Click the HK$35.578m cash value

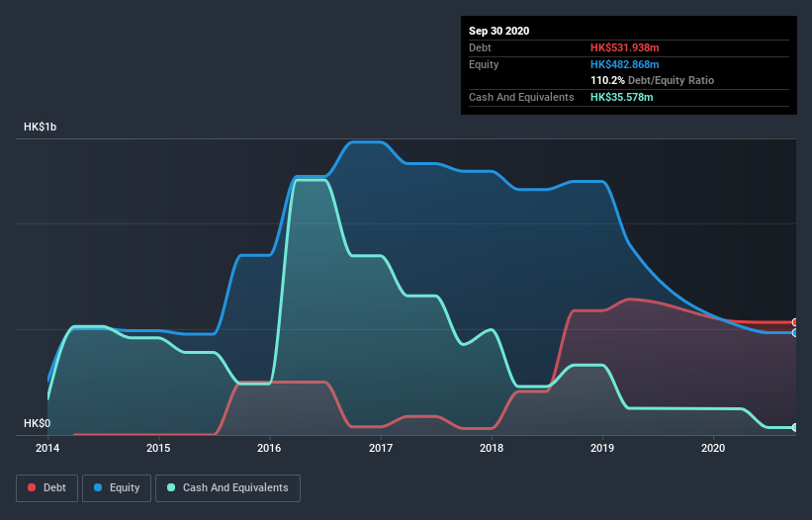click(621, 97)
